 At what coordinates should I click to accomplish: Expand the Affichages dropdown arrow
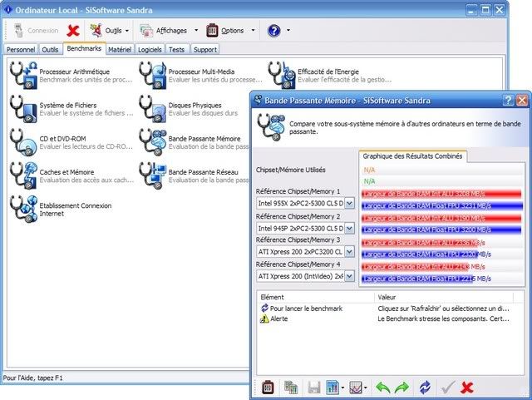196,30
